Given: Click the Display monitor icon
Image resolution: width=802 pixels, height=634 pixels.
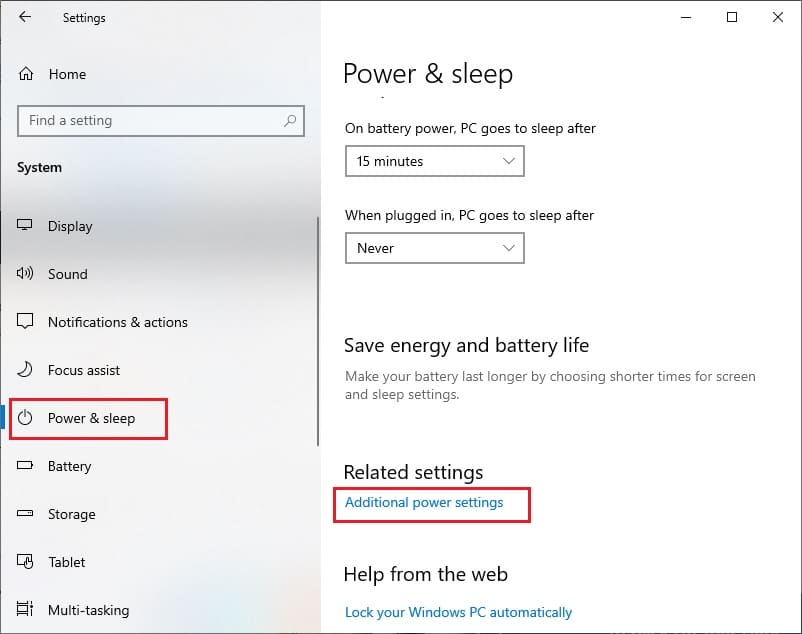Looking at the screenshot, I should [27, 226].
